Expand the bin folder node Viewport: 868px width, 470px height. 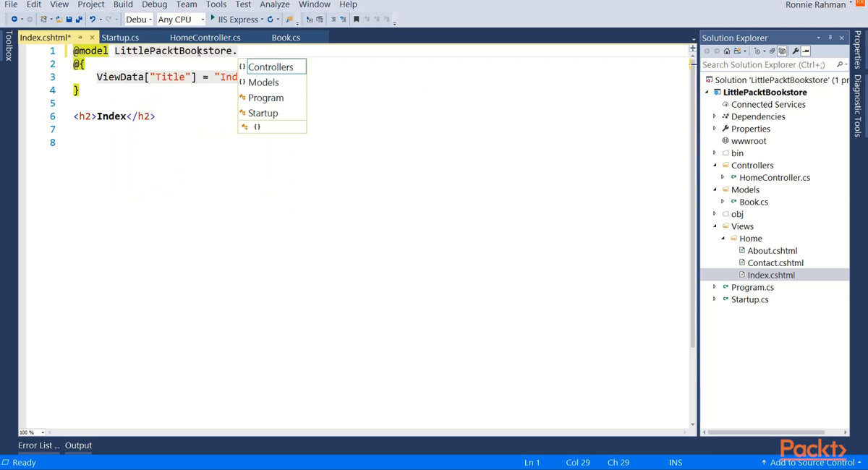pyautogui.click(x=715, y=153)
